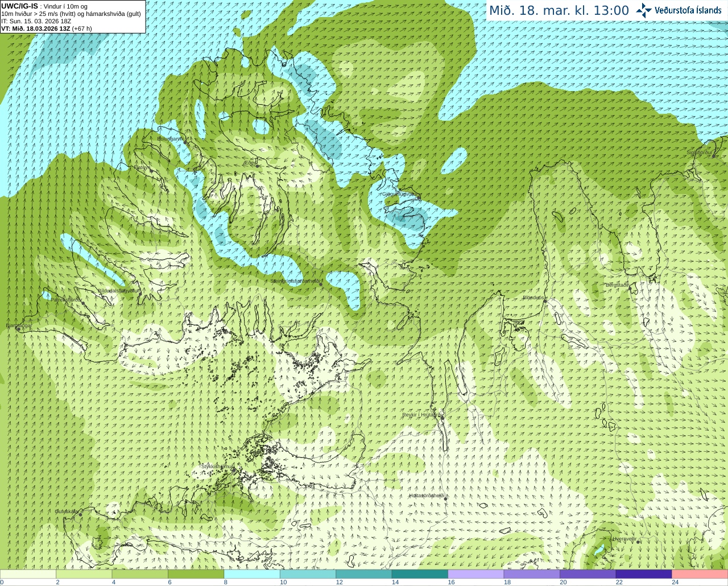Click the 'Gjögurflugvöllur' place label
The height and width of the screenshot is (586, 728).
(x=399, y=194)
